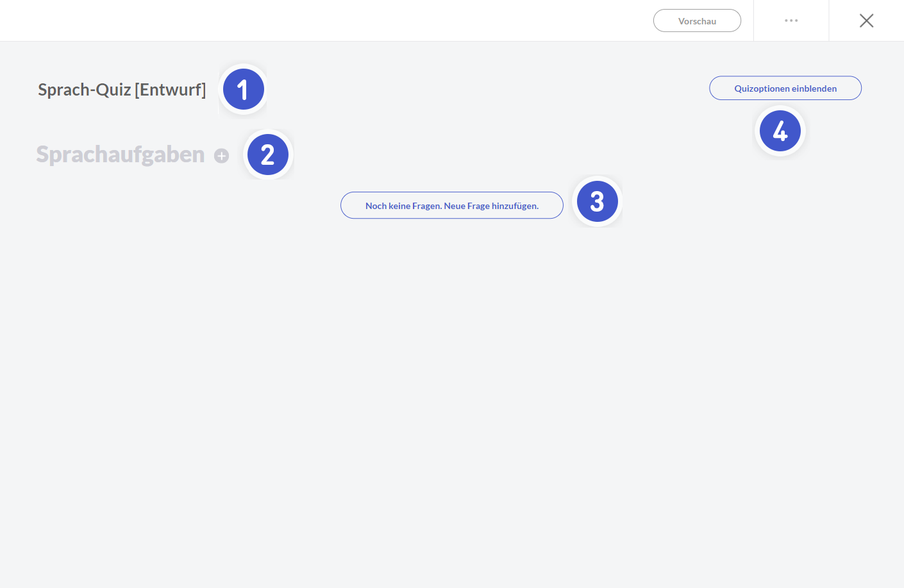This screenshot has width=904, height=588.
Task: Click the Noch keine Fragen text
Action: pyautogui.click(x=403, y=206)
